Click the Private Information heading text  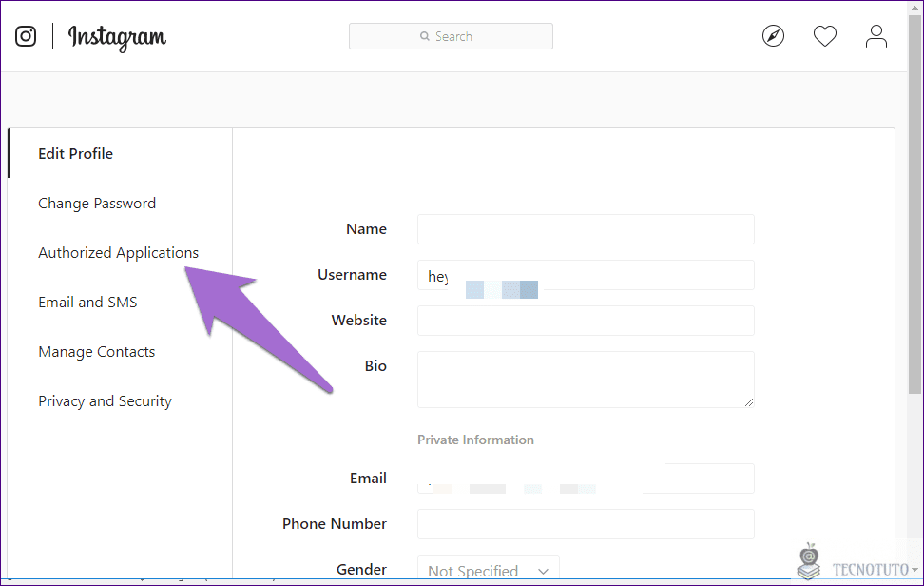[475, 439]
